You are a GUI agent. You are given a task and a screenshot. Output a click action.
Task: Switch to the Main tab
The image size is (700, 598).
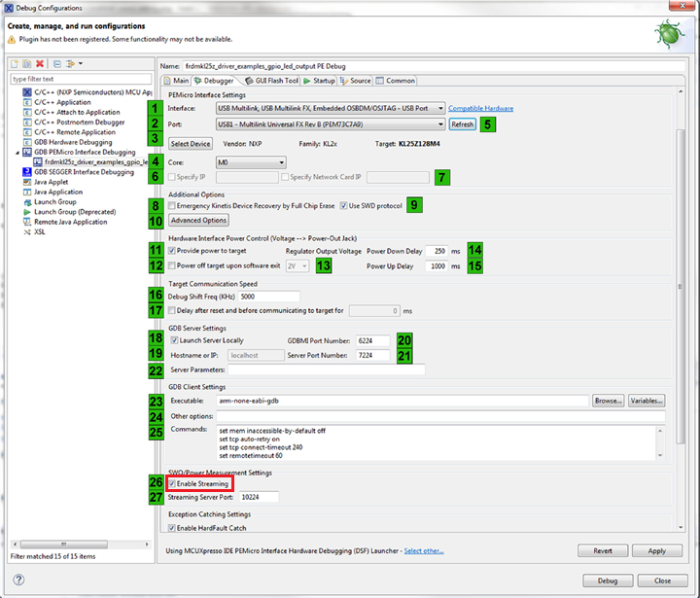pos(176,81)
